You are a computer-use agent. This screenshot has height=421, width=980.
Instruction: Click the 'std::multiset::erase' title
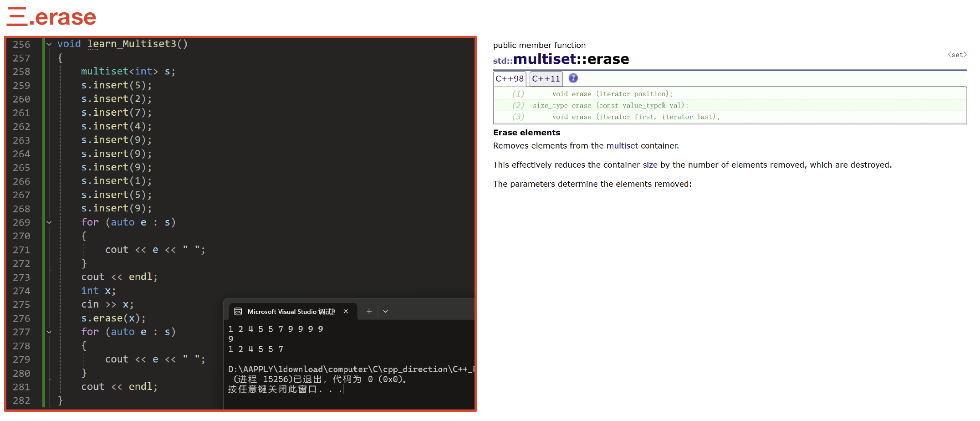coord(561,59)
